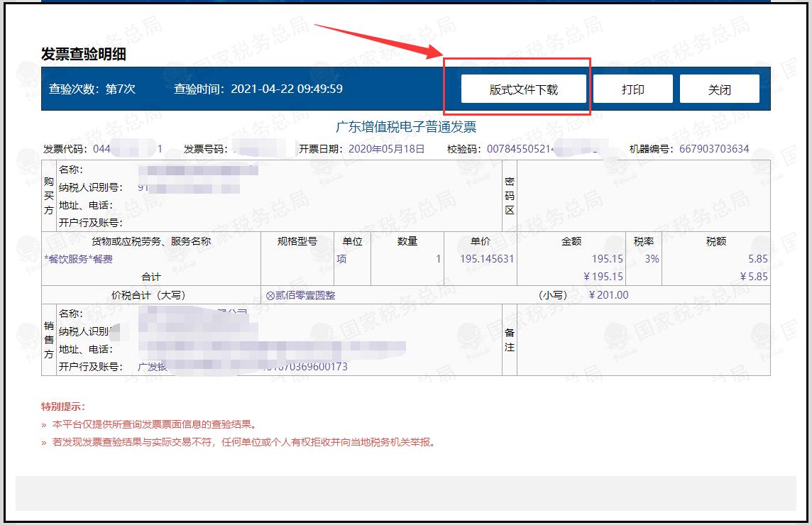
Task: Click the 备注 remarks area
Action: click(509, 338)
